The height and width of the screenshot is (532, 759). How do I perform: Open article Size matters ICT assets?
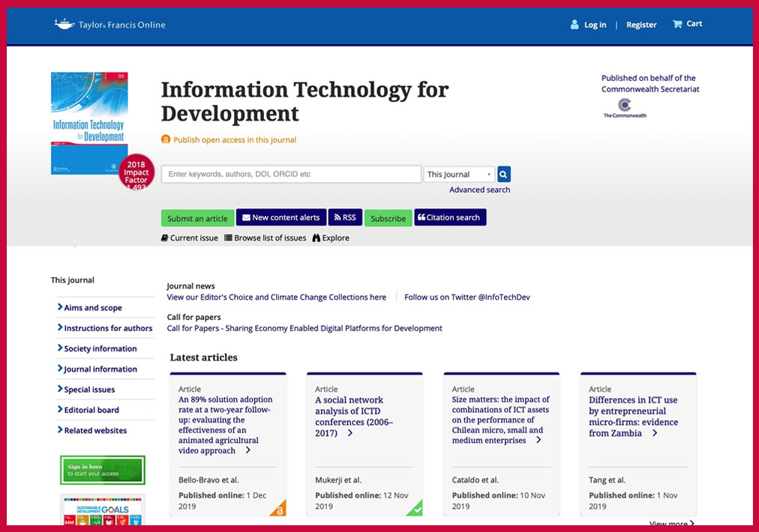(x=500, y=420)
